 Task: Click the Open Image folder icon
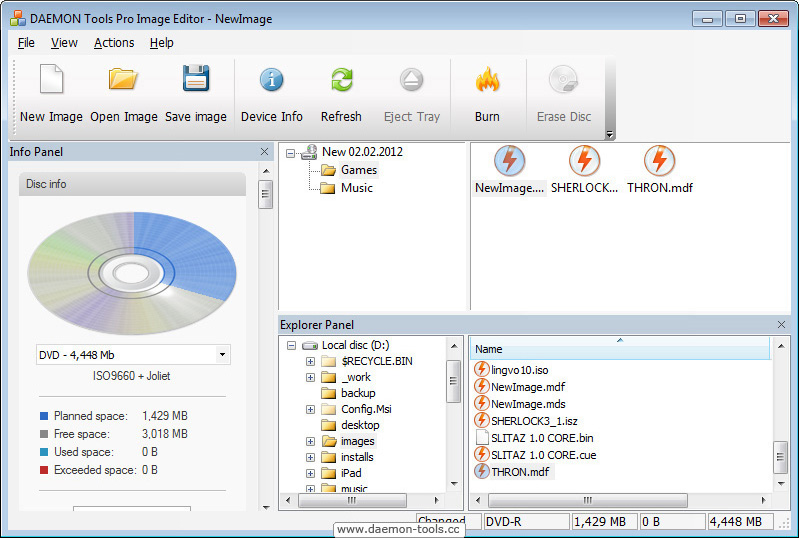(x=123, y=79)
